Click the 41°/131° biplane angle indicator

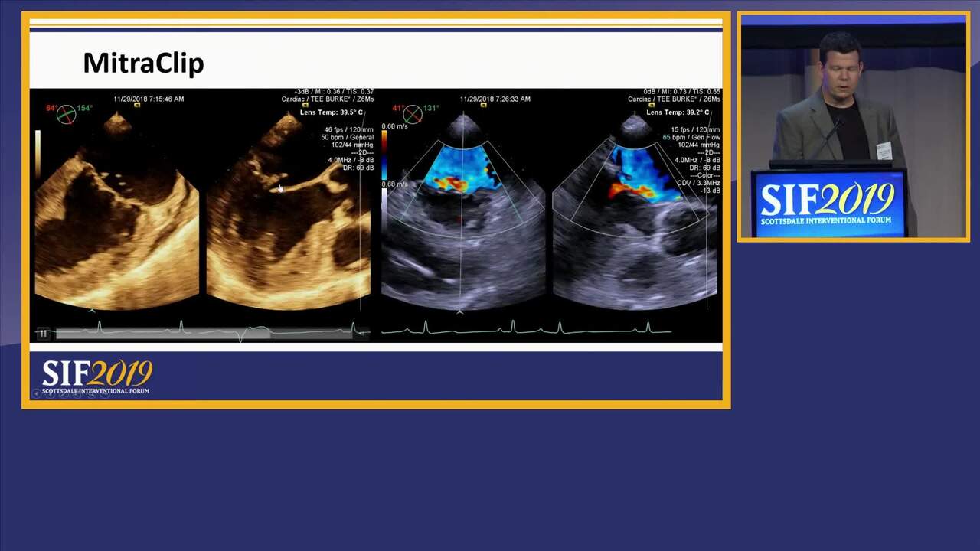[414, 113]
